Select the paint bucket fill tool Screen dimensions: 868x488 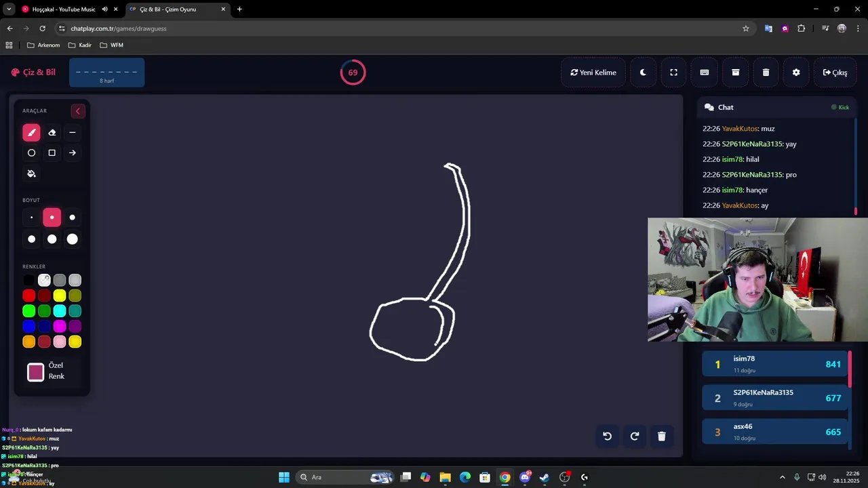coord(31,174)
